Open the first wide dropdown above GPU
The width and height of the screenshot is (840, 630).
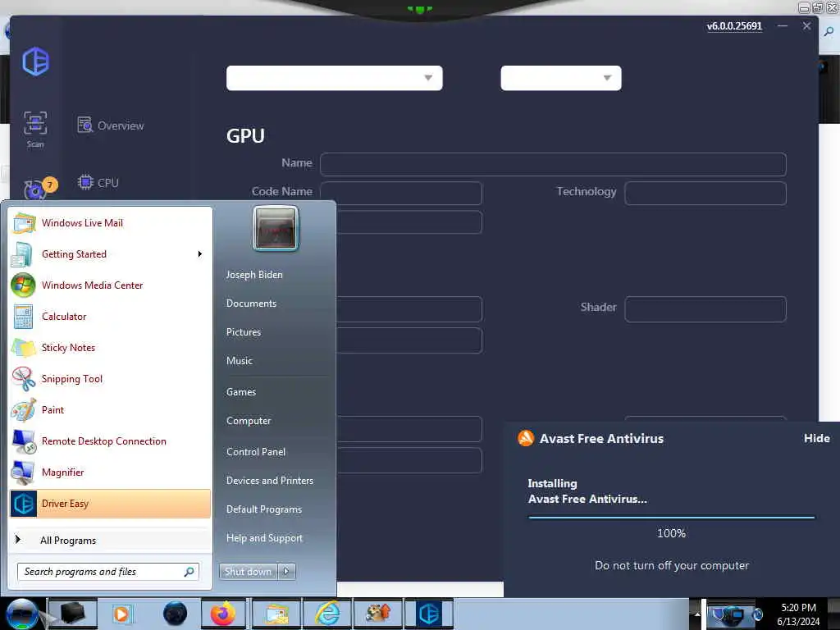pos(335,78)
